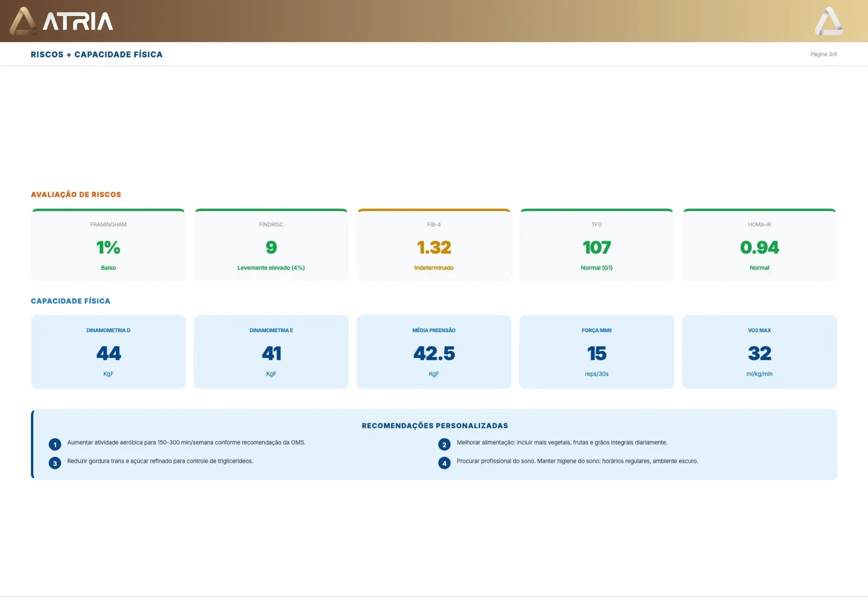Click the 'Levemente elevado (4%)' label

(x=271, y=268)
